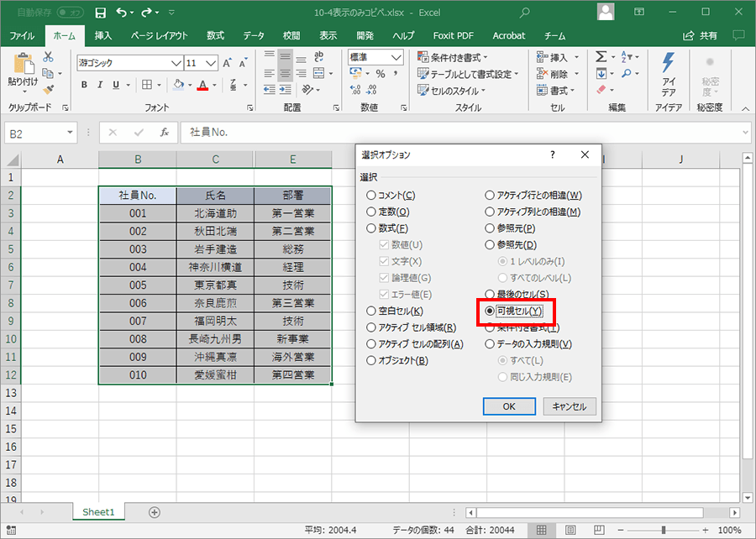
Task: Click the AutoSum sigma icon
Action: tap(601, 57)
